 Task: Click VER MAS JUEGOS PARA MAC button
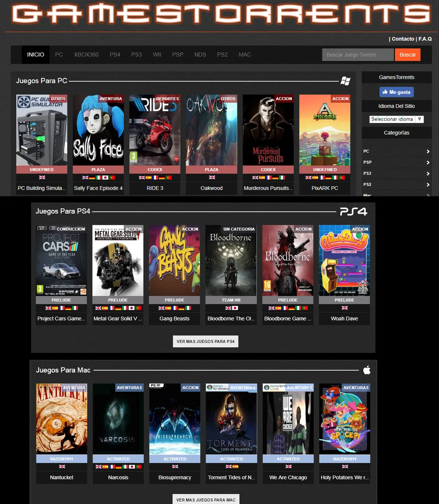(x=206, y=500)
